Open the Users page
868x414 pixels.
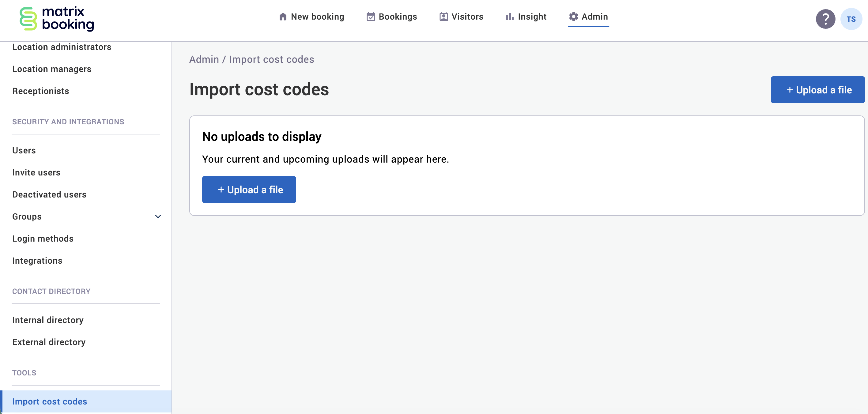click(24, 150)
